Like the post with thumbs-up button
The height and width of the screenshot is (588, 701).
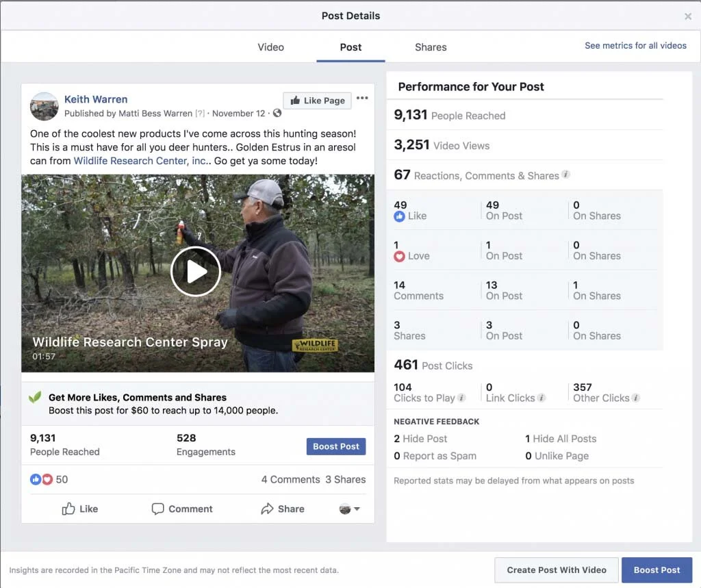tap(80, 509)
